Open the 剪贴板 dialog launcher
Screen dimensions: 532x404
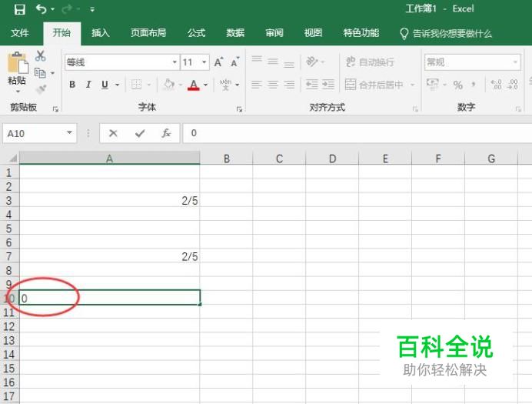click(x=55, y=109)
